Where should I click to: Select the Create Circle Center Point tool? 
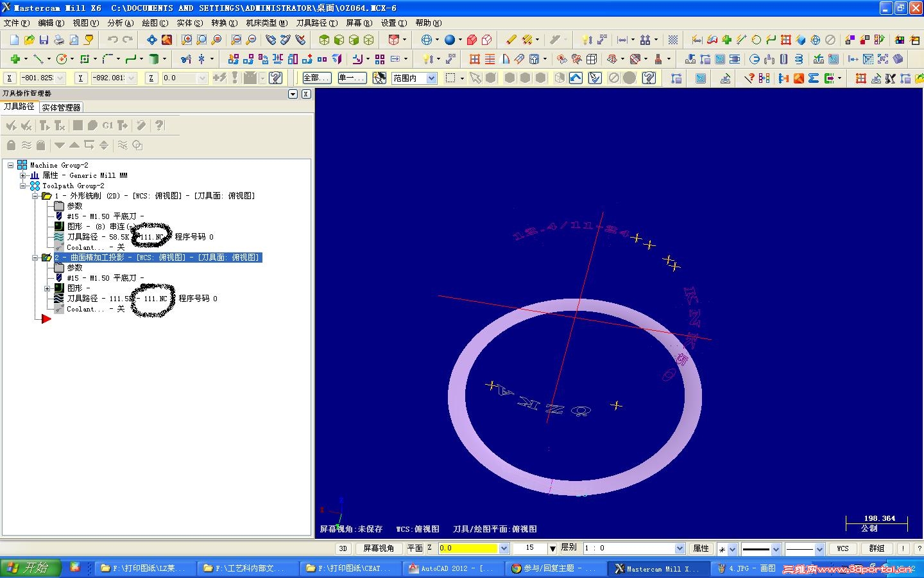62,59
